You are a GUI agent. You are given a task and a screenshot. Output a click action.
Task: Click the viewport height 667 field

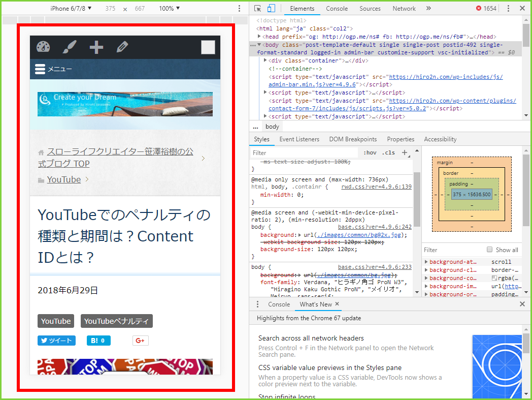140,9
